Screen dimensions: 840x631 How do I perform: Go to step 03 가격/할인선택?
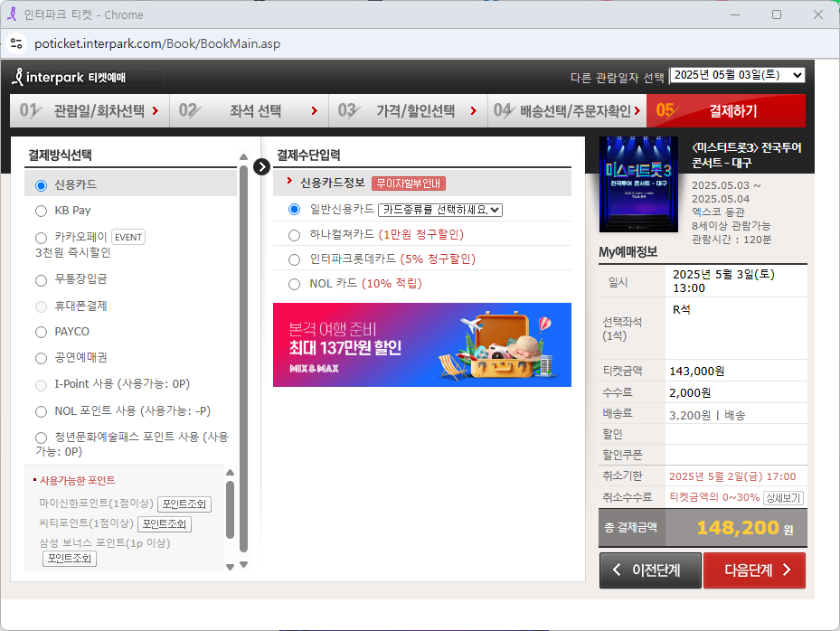pos(408,111)
